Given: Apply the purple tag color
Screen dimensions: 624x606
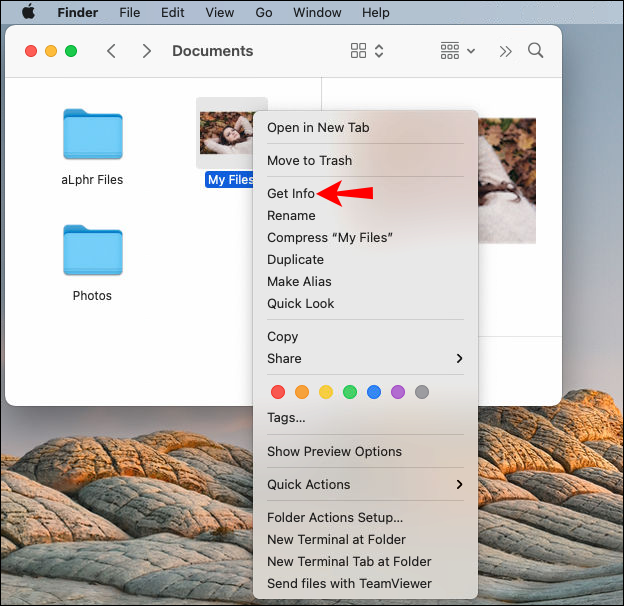Looking at the screenshot, I should 398,392.
